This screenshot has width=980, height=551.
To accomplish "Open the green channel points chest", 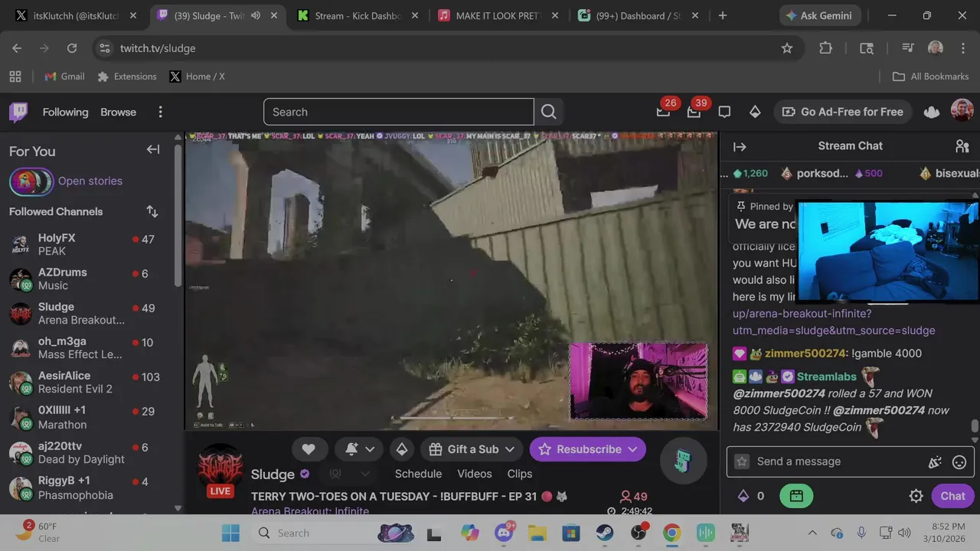I will (x=795, y=496).
